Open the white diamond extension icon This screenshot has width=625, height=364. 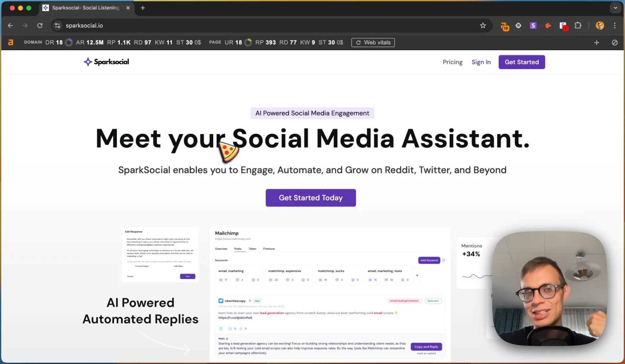click(x=518, y=26)
